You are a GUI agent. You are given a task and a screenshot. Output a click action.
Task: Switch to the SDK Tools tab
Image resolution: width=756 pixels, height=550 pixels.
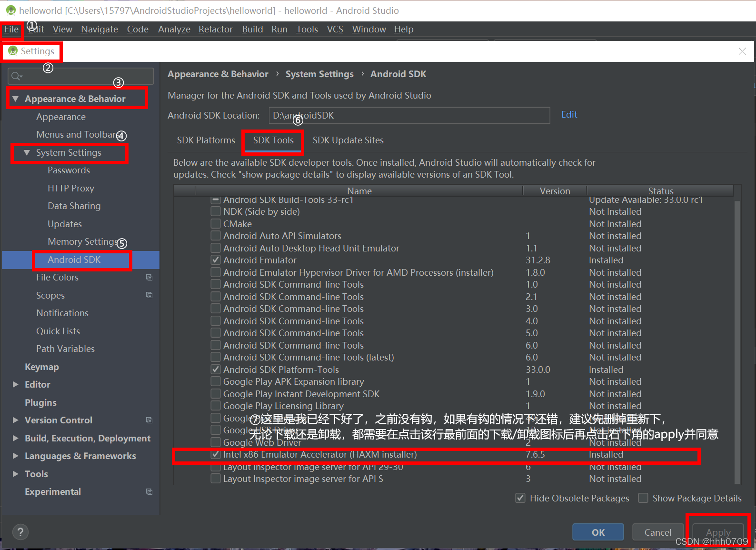[273, 140]
